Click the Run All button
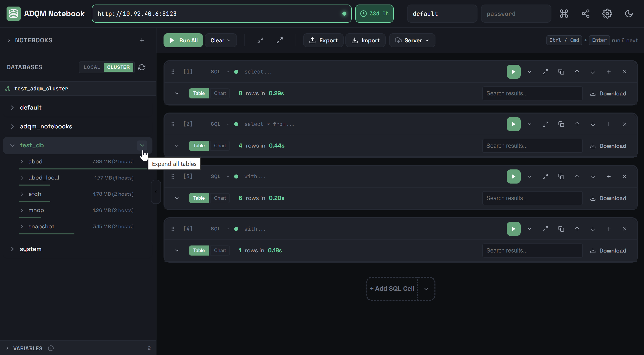 tap(183, 40)
